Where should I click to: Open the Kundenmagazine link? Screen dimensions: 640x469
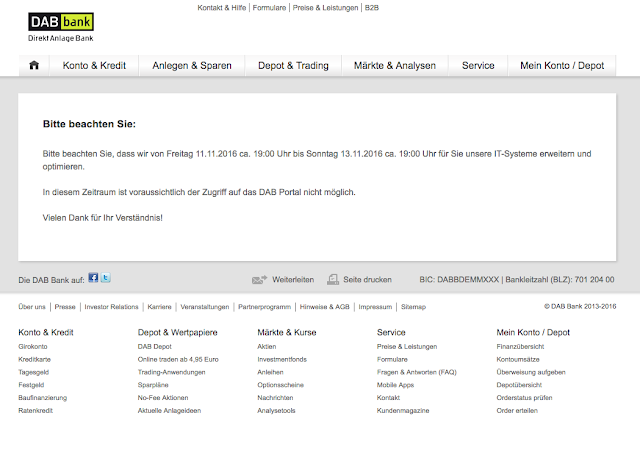(403, 411)
